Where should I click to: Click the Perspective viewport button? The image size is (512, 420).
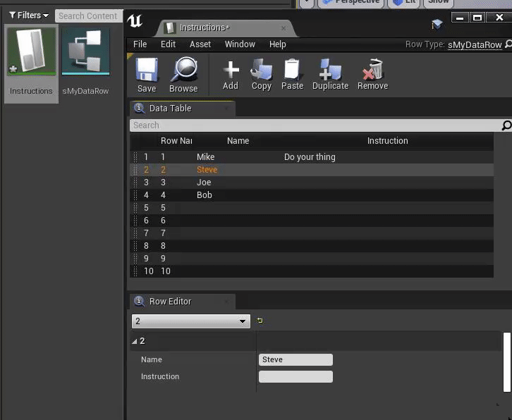coord(352,3)
